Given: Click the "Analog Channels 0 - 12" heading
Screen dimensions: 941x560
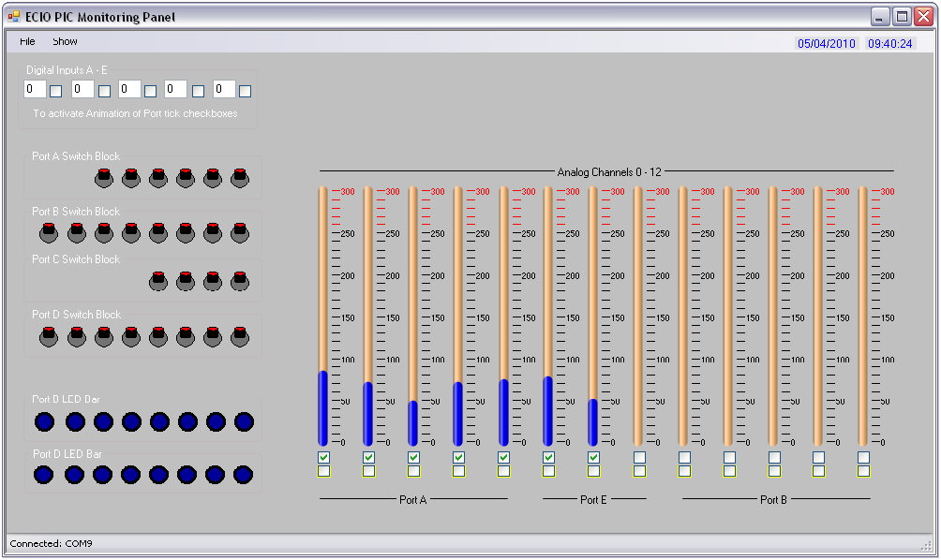Looking at the screenshot, I should click(609, 172).
